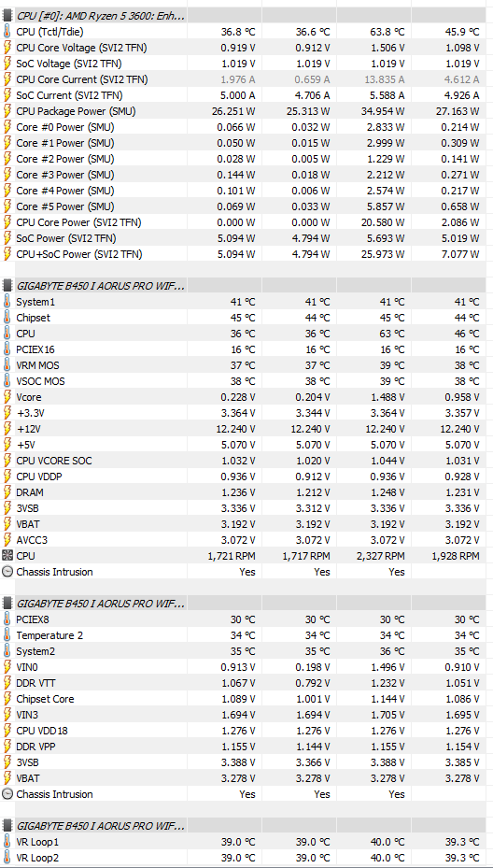This screenshot has height=868, width=493.
Task: Click the DDR VTT lightning icon
Action: [7, 683]
